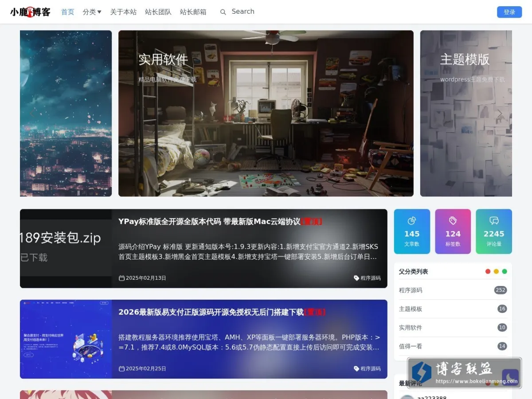
Task: Click the YPay article 源码介绍 excerpt
Action: click(248, 251)
